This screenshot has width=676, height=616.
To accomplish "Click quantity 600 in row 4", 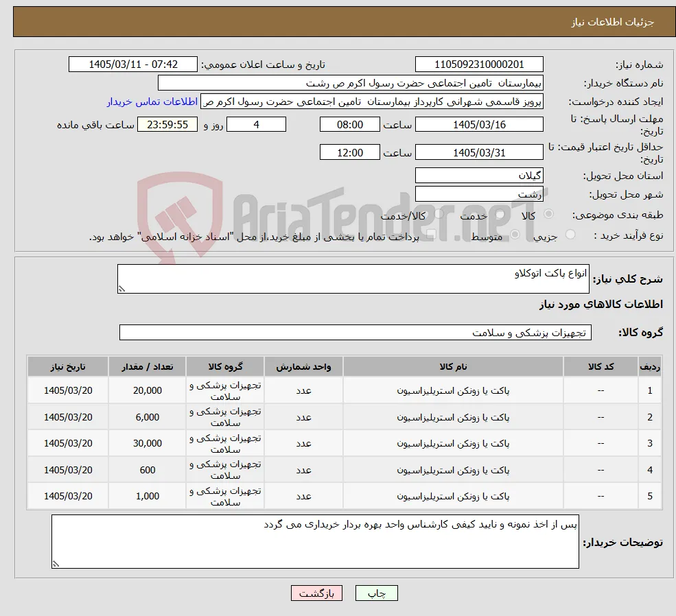I will 147,470.
